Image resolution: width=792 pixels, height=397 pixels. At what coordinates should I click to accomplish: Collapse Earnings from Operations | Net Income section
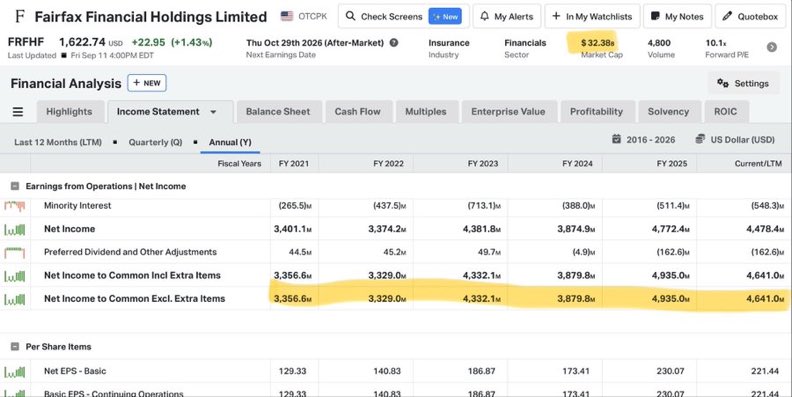(15, 186)
